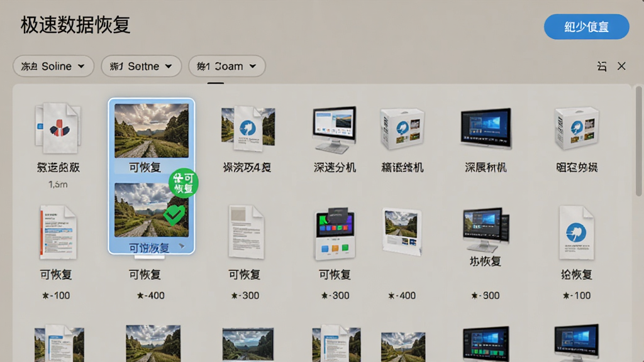
Task: Click the blue button in the header
Action: pos(586,26)
